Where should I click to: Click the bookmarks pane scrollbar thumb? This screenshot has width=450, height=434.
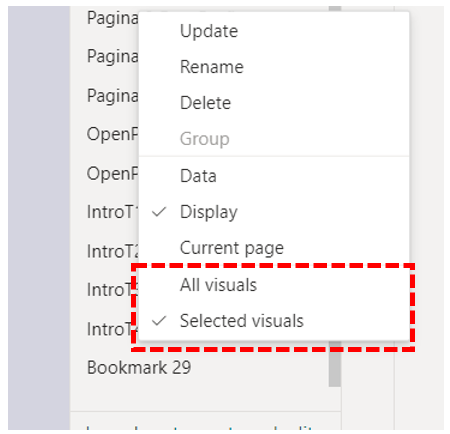pyautogui.click(x=335, y=363)
